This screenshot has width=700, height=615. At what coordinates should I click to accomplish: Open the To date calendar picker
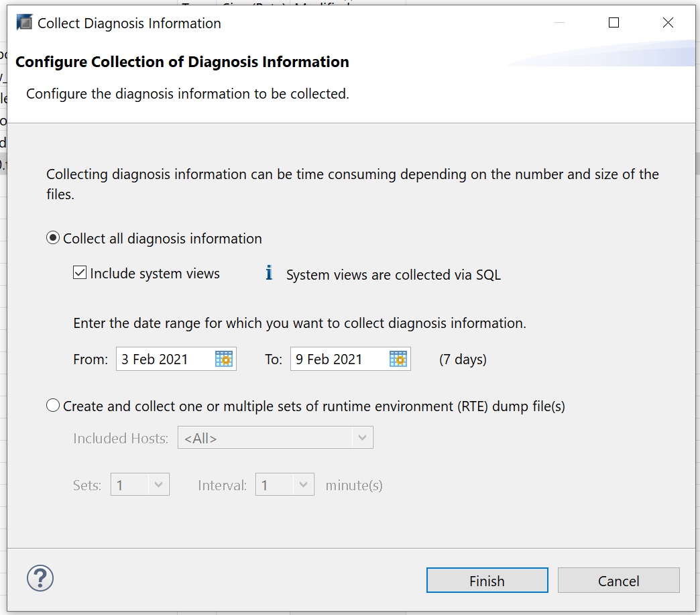398,359
